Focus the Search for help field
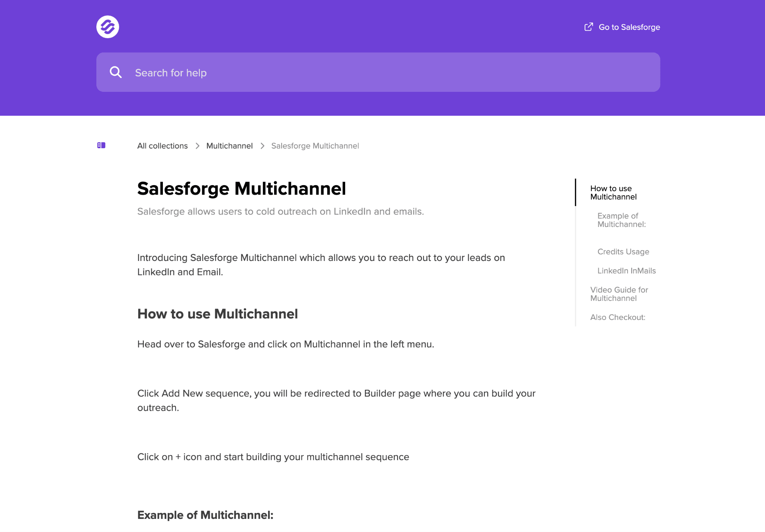Screen dimensions: 765x532 378,72
